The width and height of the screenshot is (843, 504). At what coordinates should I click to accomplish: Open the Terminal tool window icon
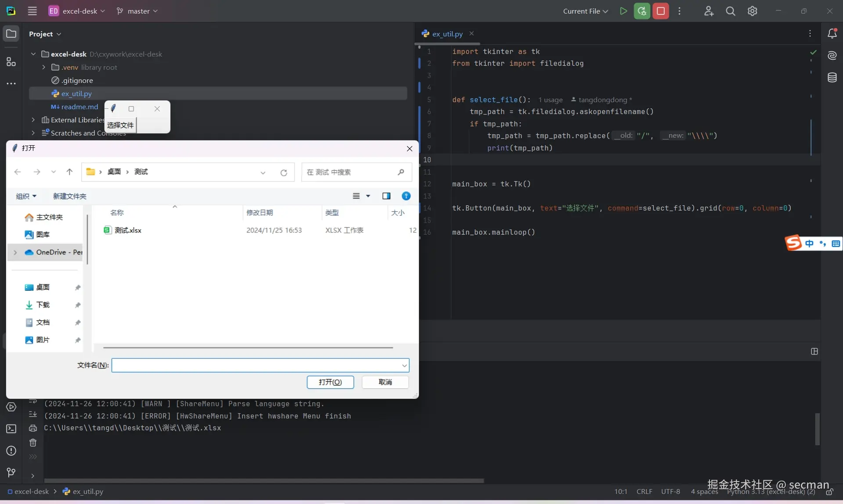coord(11,429)
